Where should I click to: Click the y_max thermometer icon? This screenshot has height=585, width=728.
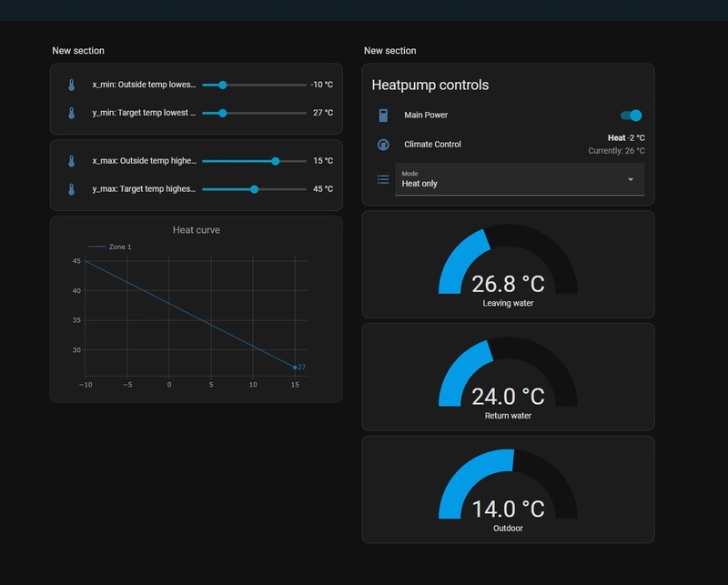pyautogui.click(x=72, y=189)
